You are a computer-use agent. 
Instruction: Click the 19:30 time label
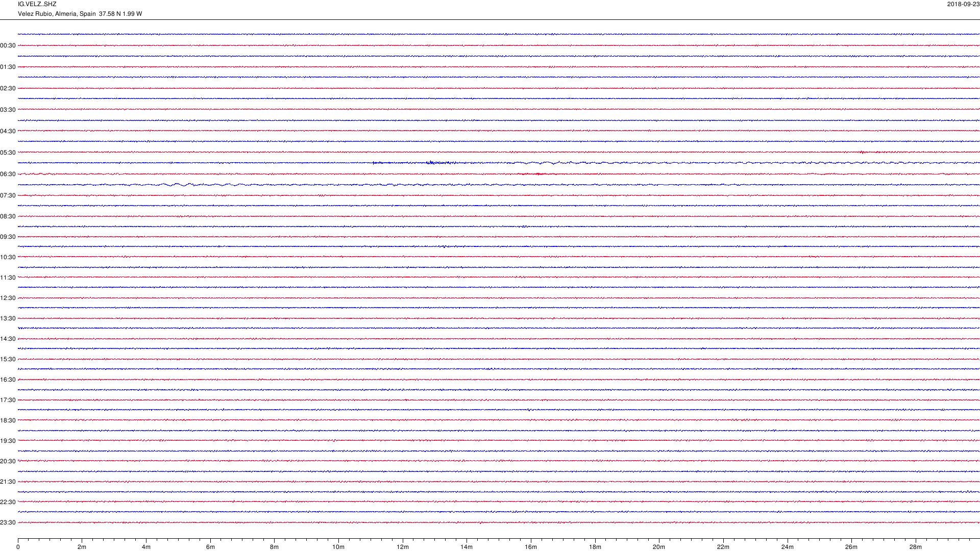pyautogui.click(x=8, y=441)
